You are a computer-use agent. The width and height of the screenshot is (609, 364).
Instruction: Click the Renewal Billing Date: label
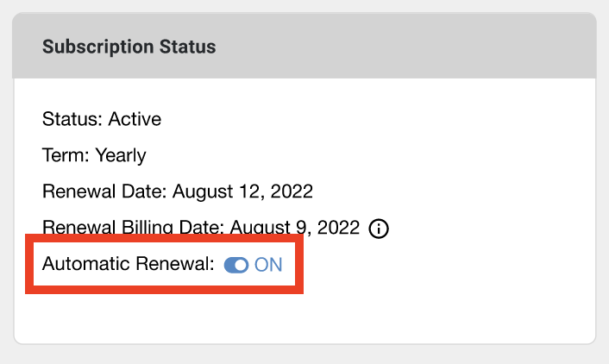[133, 227]
